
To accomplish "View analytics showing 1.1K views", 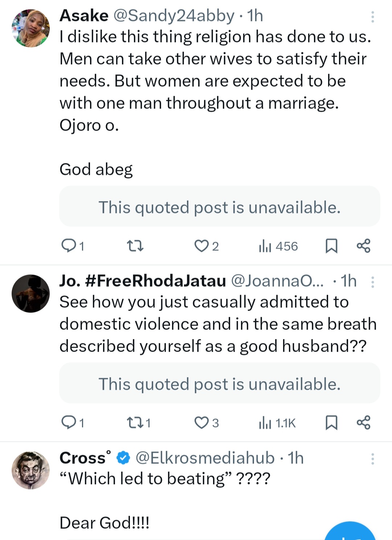I will coord(277,423).
